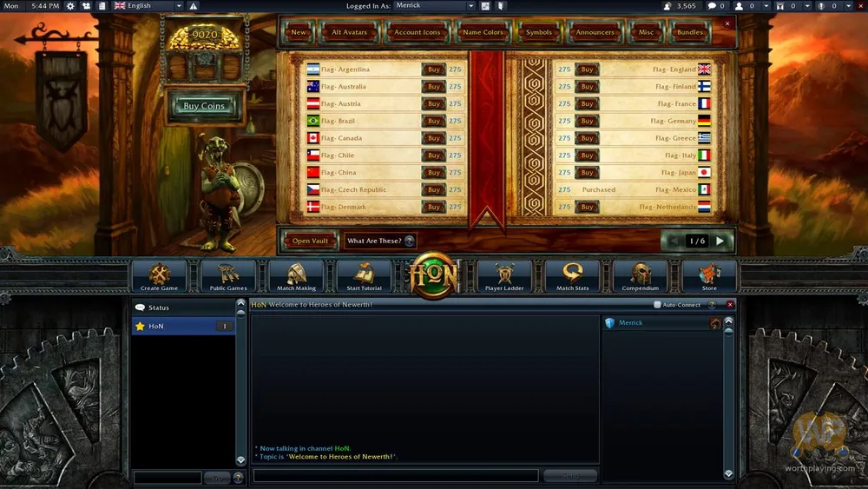Screen dimensions: 868x489
Task: Buy the Flag- Denmark item
Action: (x=433, y=207)
